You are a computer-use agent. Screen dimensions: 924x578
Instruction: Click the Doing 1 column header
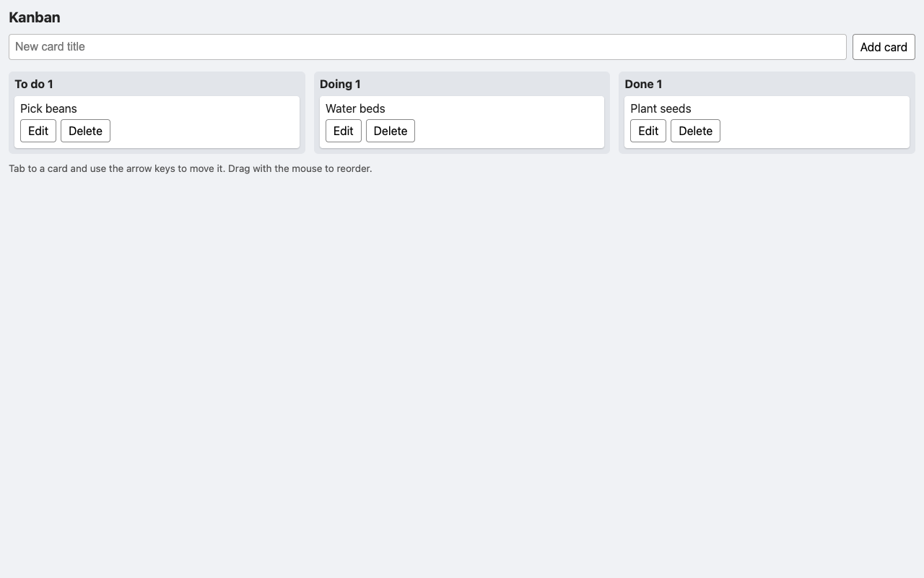click(340, 84)
